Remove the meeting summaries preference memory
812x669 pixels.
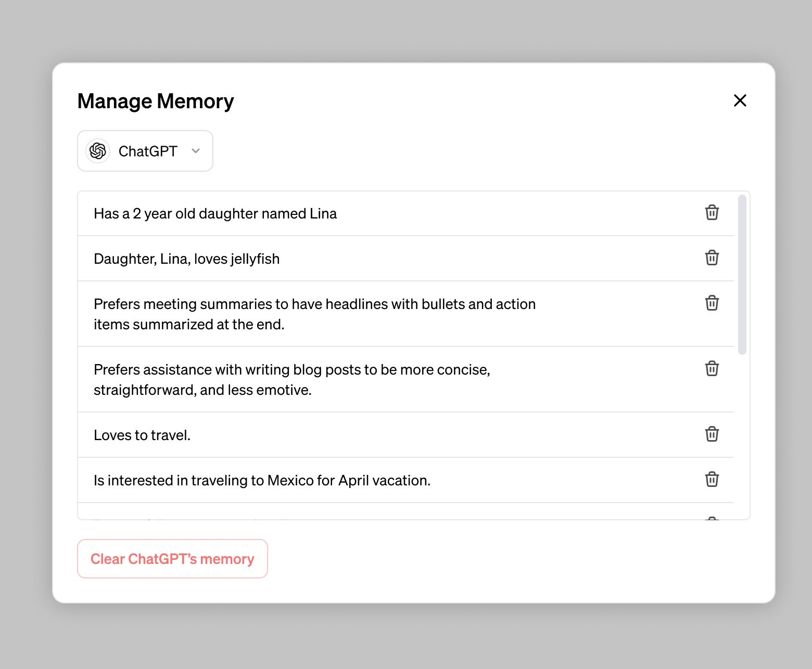tap(712, 303)
